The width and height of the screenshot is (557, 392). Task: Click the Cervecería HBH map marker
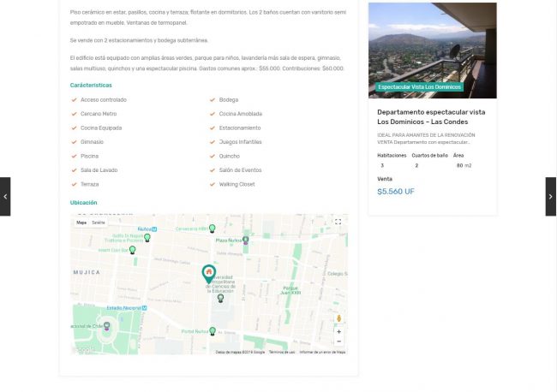pyautogui.click(x=212, y=229)
